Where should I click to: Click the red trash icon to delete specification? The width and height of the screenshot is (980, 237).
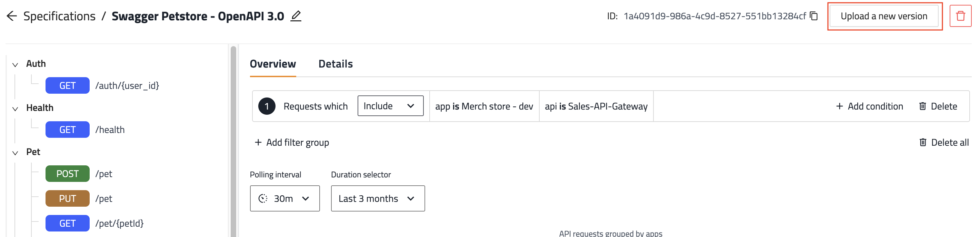(960, 16)
